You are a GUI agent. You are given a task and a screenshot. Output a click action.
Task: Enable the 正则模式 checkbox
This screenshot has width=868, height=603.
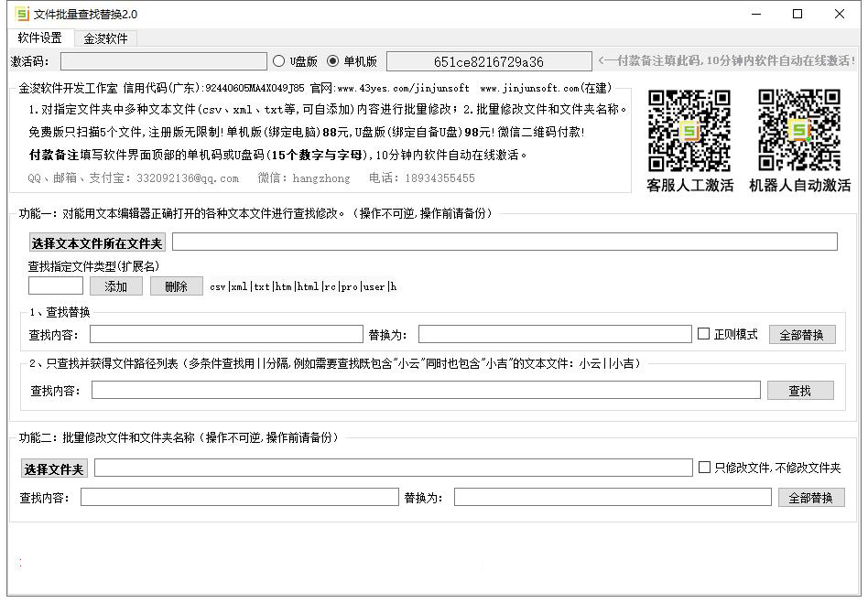point(704,334)
